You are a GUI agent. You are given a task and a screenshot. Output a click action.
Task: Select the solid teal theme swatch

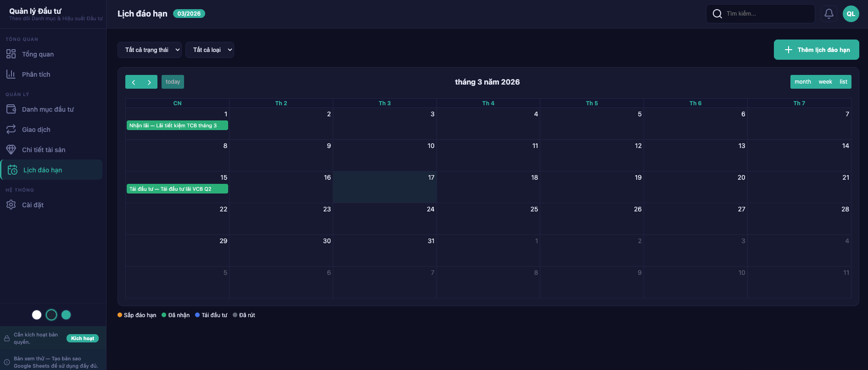pyautogui.click(x=66, y=315)
